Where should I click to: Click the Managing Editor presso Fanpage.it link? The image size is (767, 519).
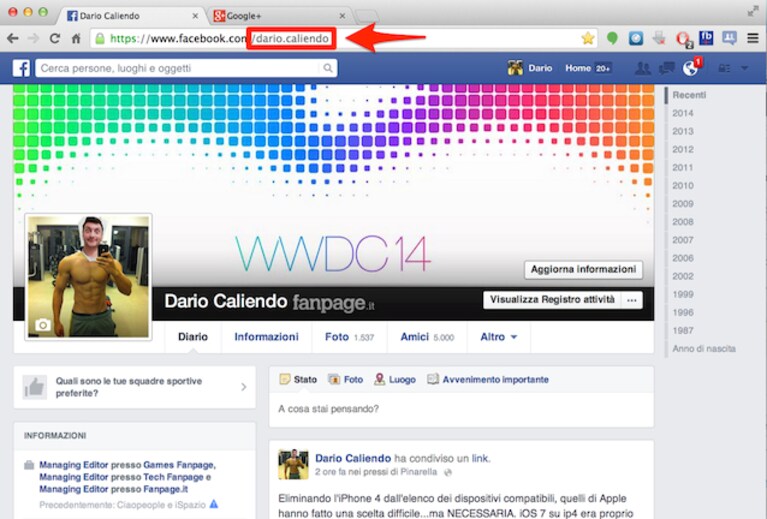(113, 489)
